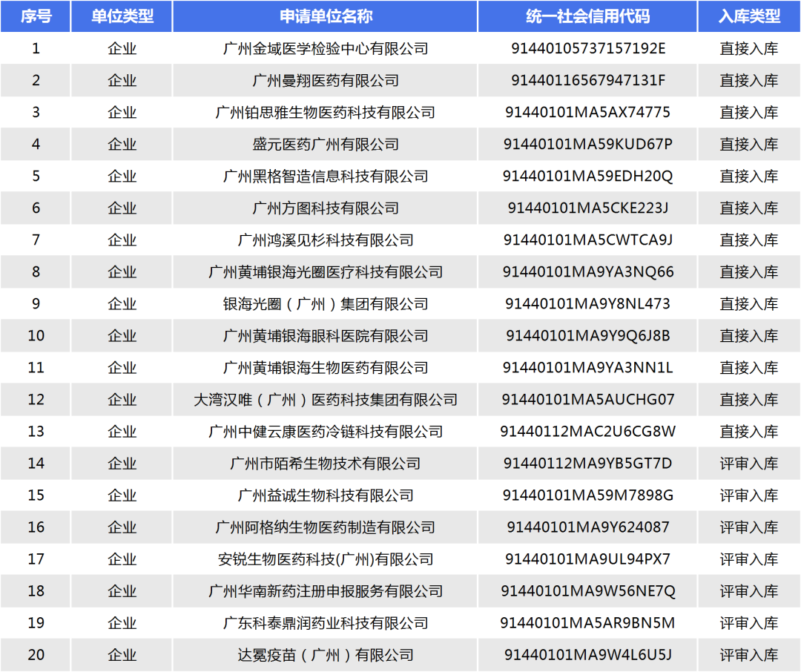The width and height of the screenshot is (801, 672).
Task: Click 企业 in row 19
Action: [122, 624]
